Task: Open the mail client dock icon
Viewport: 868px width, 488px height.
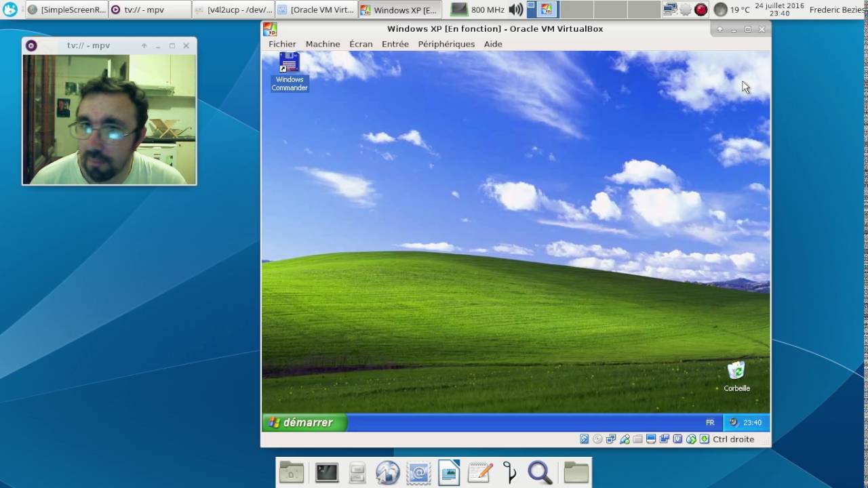Action: click(418, 472)
